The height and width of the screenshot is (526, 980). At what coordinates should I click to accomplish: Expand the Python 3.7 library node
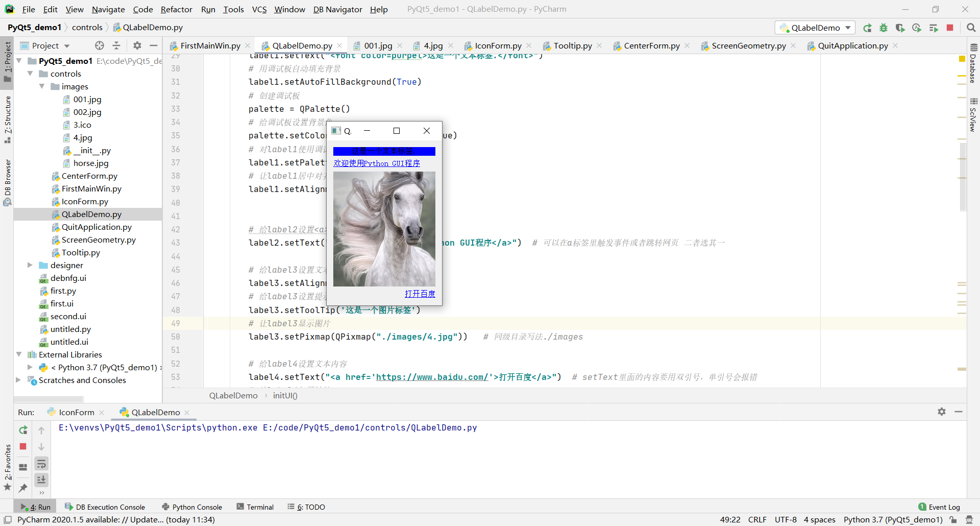(x=30, y=367)
